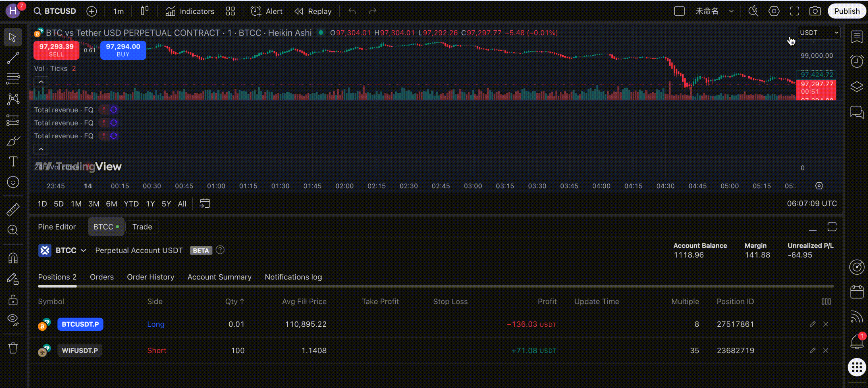Click the blue 97,294.00 BUY button

point(123,50)
